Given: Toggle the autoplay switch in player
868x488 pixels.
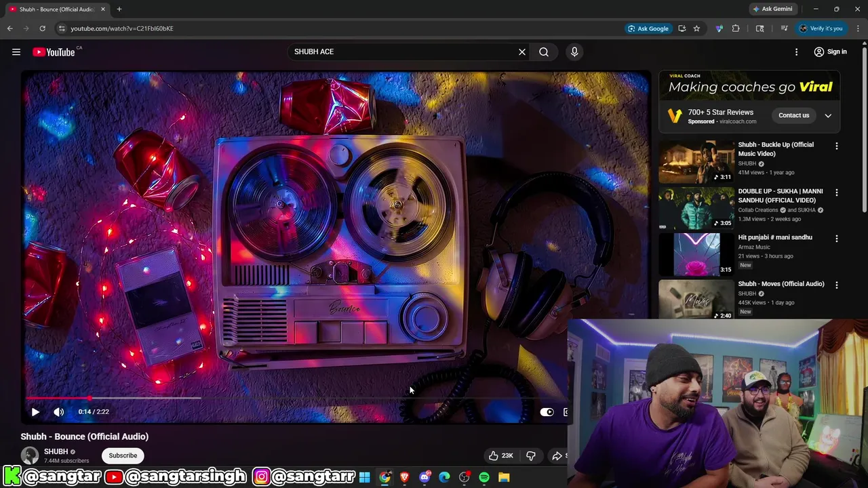Looking at the screenshot, I should point(547,411).
